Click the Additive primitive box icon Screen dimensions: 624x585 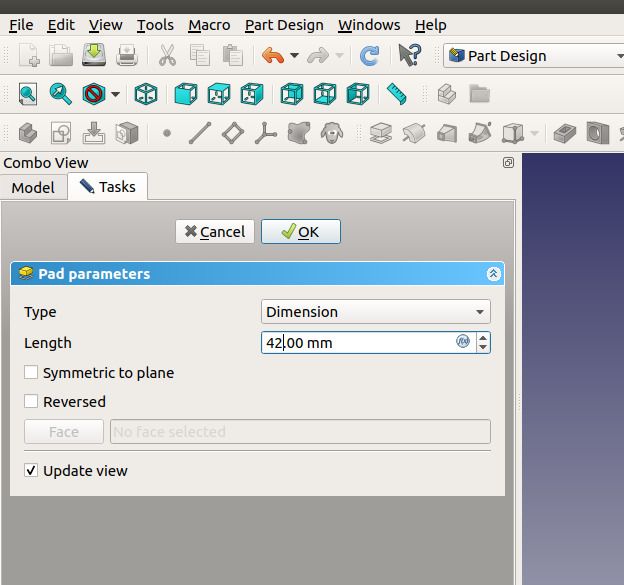513,133
